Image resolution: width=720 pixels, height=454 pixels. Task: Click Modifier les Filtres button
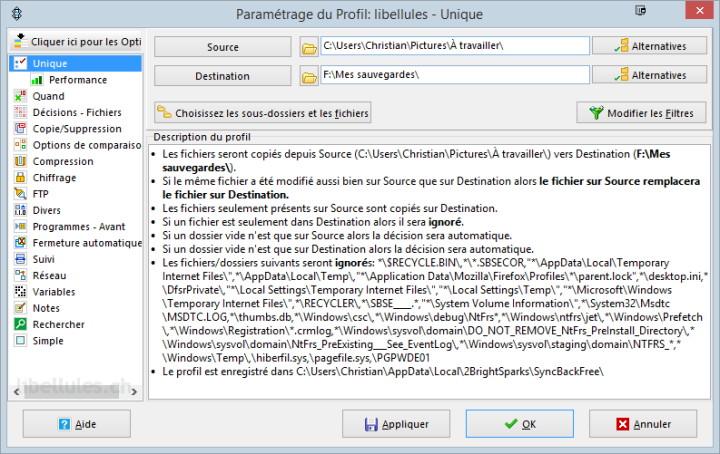(x=641, y=113)
